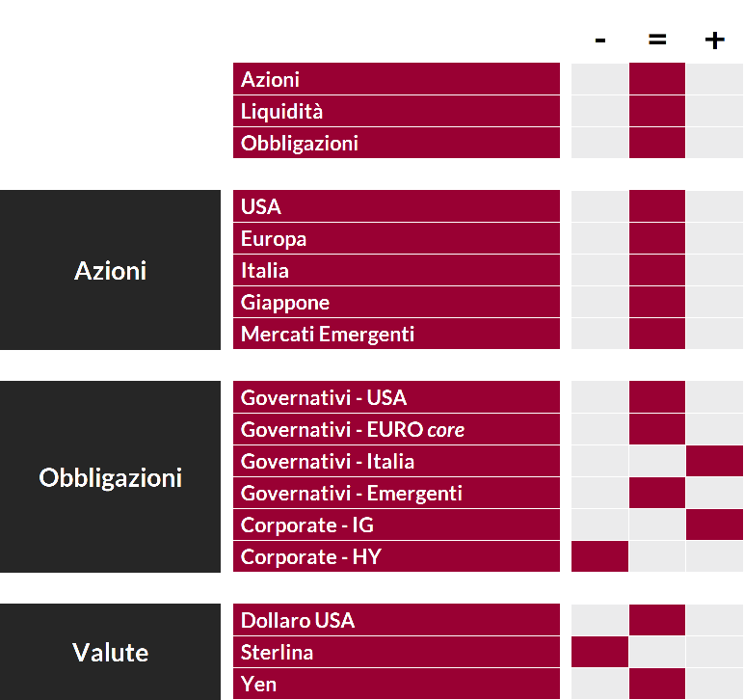744x700 pixels.
Task: Click grey plus cell for Corporate - HY
Action: tap(714, 556)
